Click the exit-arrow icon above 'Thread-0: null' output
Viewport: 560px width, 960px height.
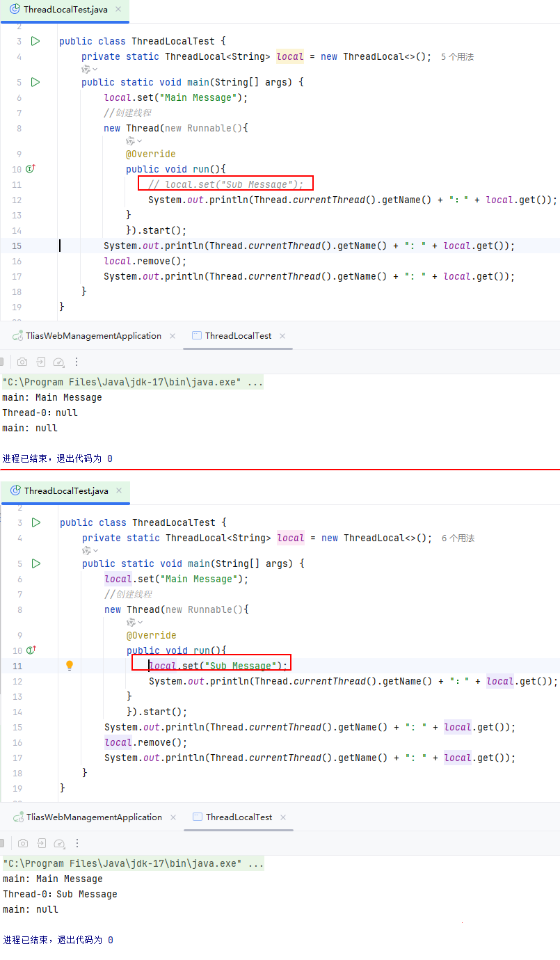(x=41, y=362)
